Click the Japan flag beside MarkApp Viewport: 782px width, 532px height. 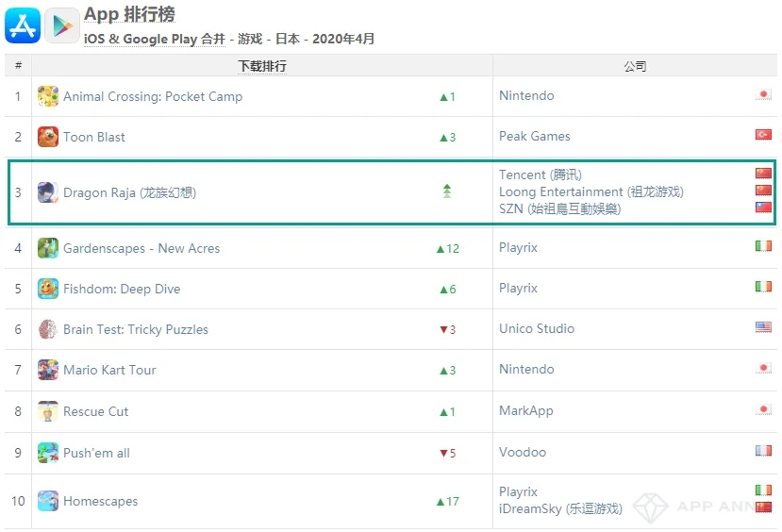click(764, 410)
